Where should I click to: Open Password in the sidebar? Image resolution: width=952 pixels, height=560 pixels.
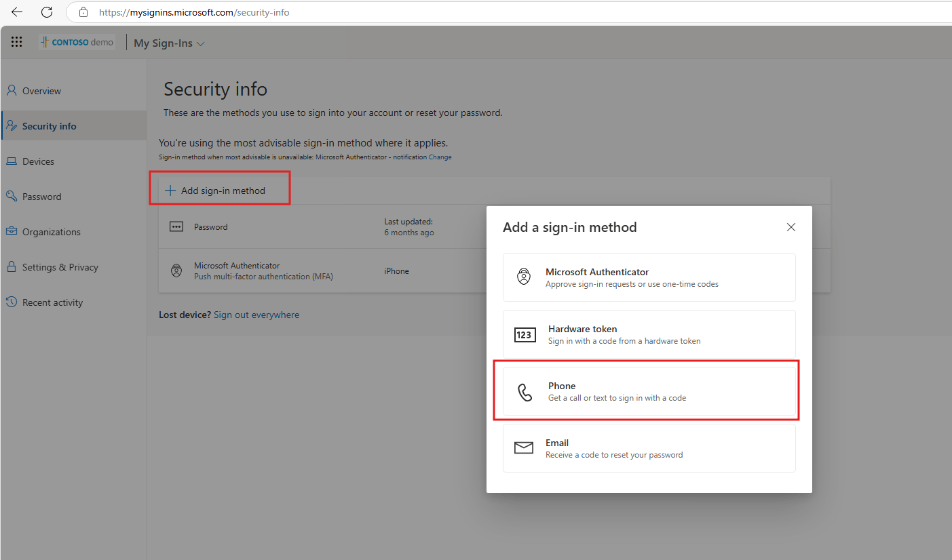coord(73,197)
